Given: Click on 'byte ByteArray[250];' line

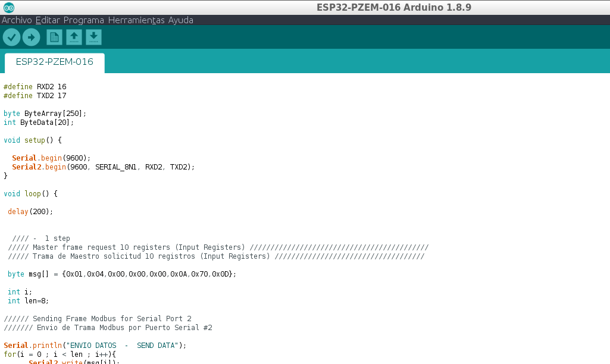Looking at the screenshot, I should pos(45,114).
